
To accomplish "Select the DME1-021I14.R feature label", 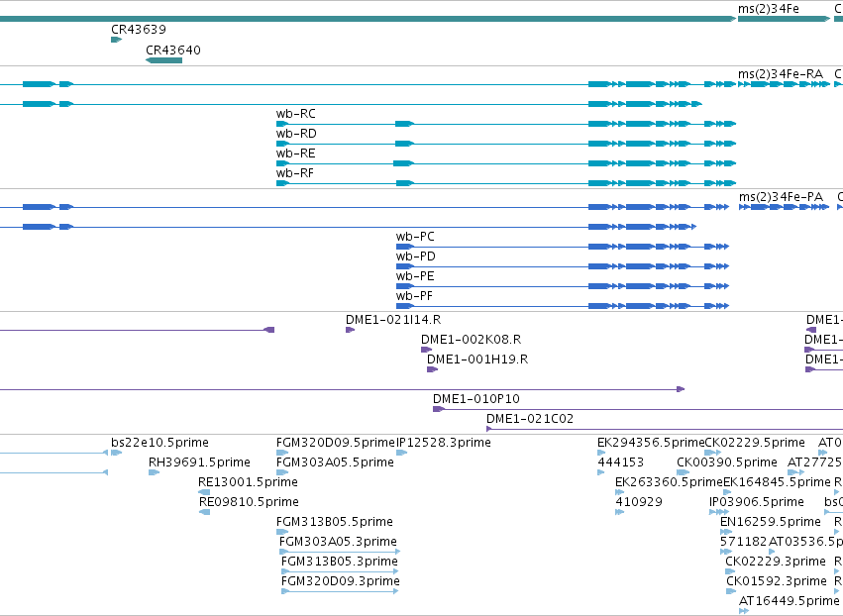I will 393,320.
